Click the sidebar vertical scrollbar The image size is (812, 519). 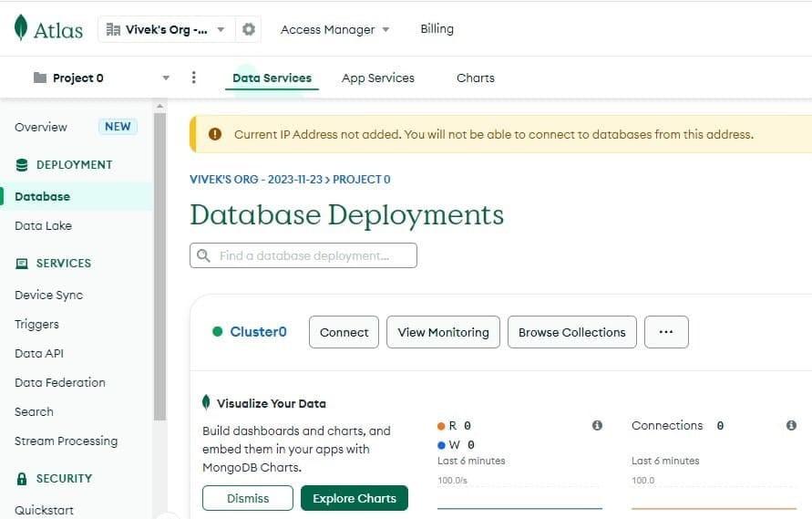[159, 265]
